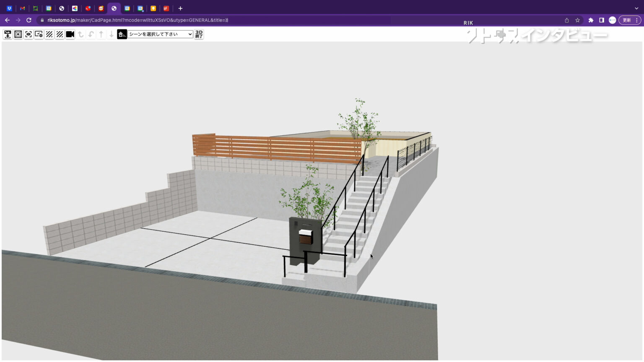Click the house scene icon
The height and width of the screenshot is (362, 644).
click(x=122, y=34)
